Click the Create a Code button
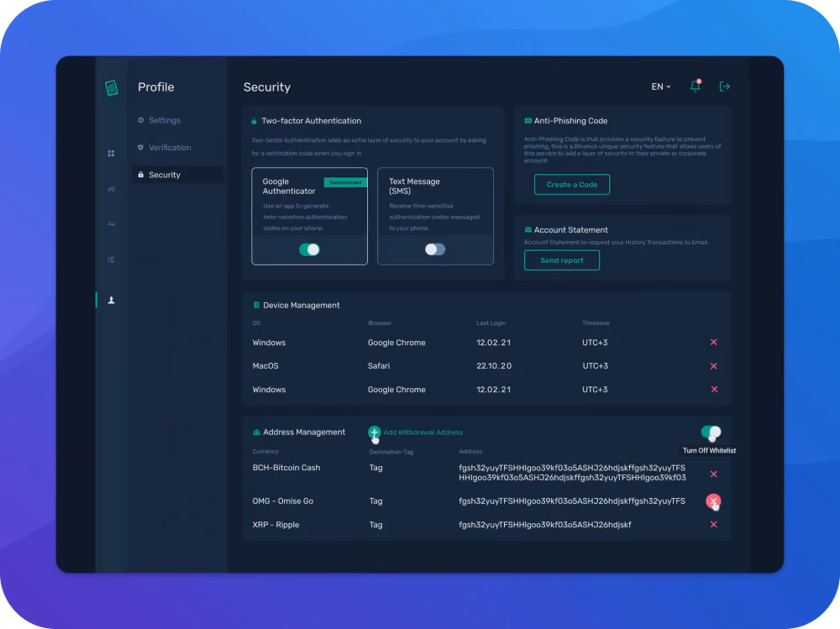The image size is (840, 629). (x=571, y=184)
